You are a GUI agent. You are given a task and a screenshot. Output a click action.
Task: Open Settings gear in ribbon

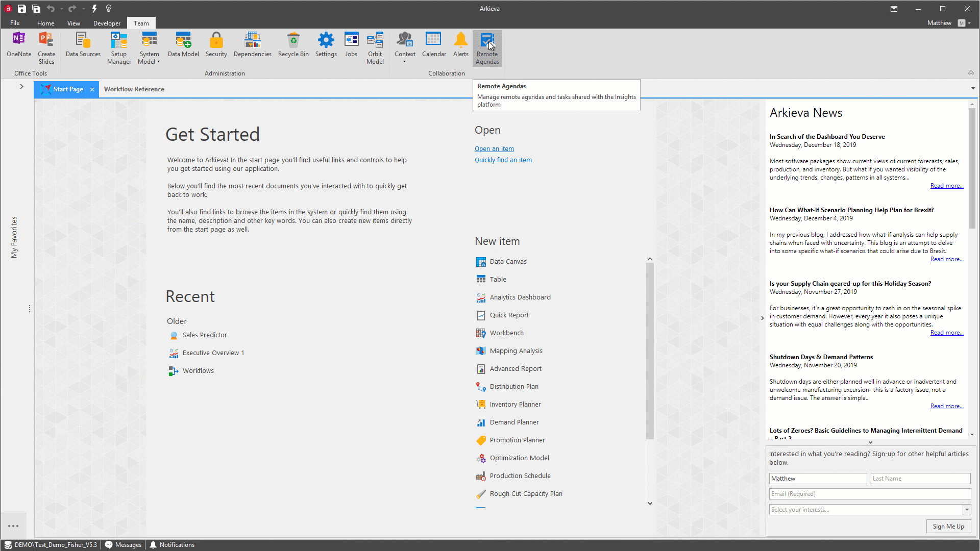(326, 44)
